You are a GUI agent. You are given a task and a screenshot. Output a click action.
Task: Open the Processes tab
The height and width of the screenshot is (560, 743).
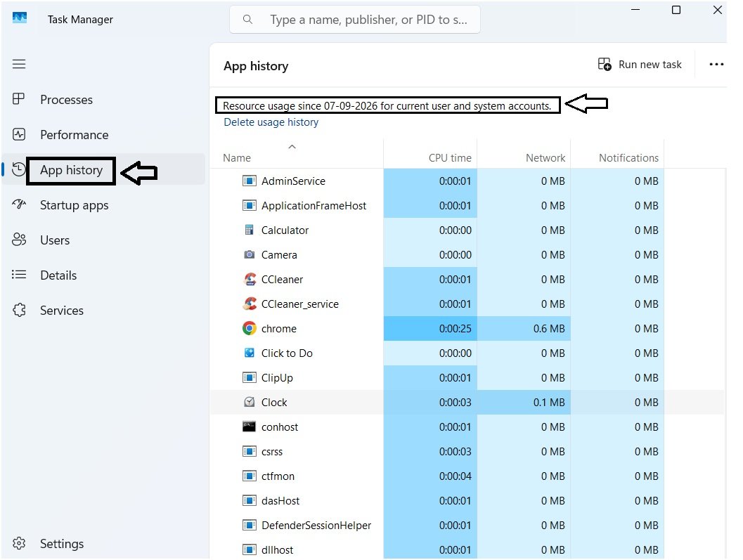pos(66,100)
